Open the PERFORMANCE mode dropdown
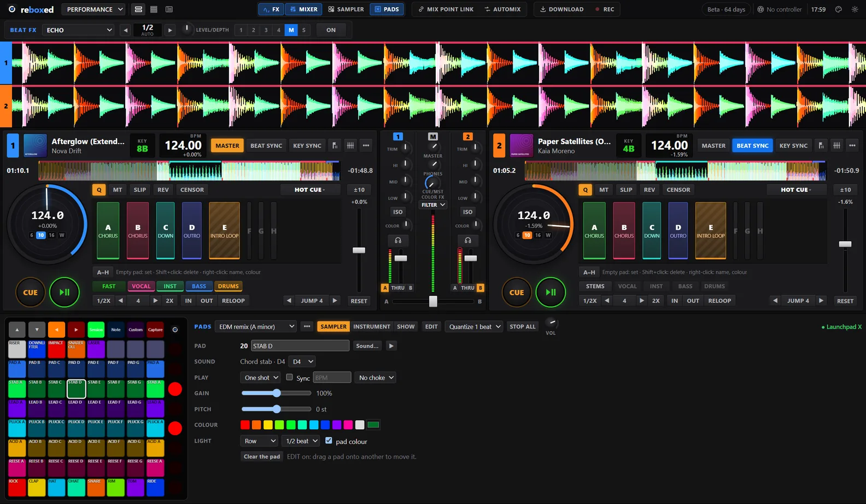The height and width of the screenshot is (504, 866). point(93,9)
